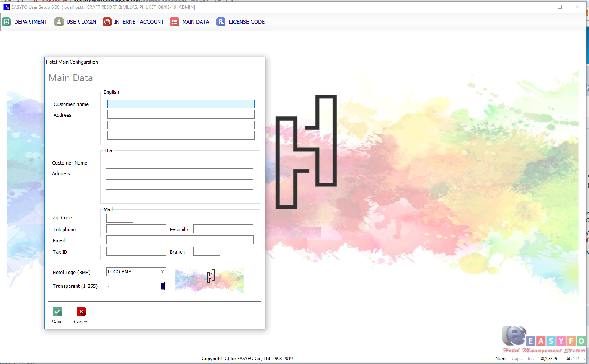Click the 'Transparent (1-255)' label
This screenshot has width=589, height=364.
(75, 286)
